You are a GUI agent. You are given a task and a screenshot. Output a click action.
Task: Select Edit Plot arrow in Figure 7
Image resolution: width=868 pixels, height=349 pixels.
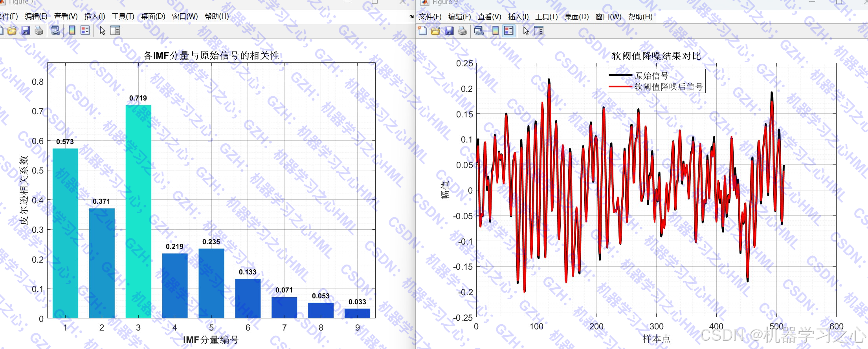coord(102,30)
